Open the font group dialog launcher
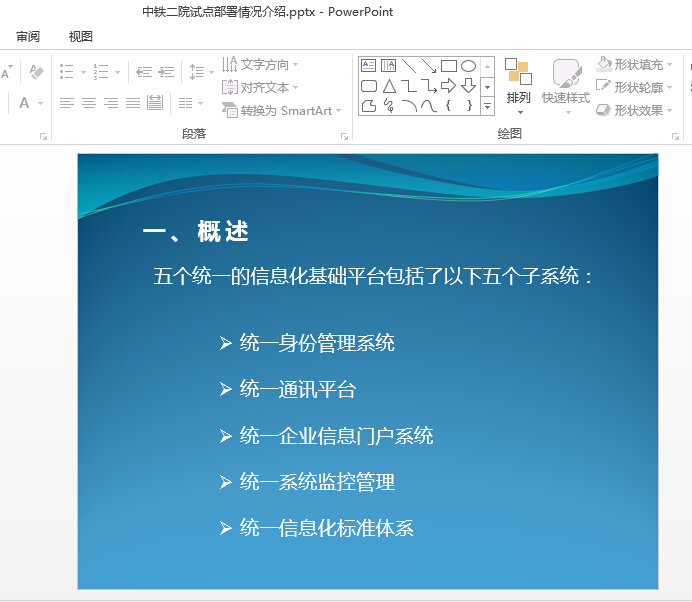The width and height of the screenshot is (692, 602). 43,137
